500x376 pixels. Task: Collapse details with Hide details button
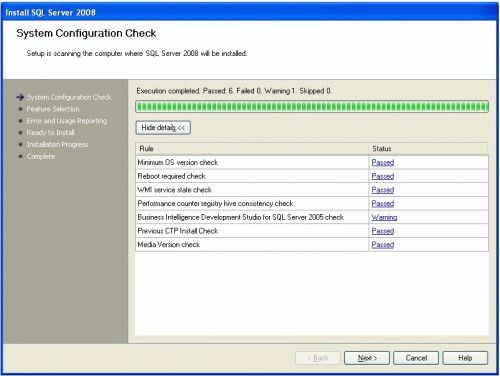(163, 128)
